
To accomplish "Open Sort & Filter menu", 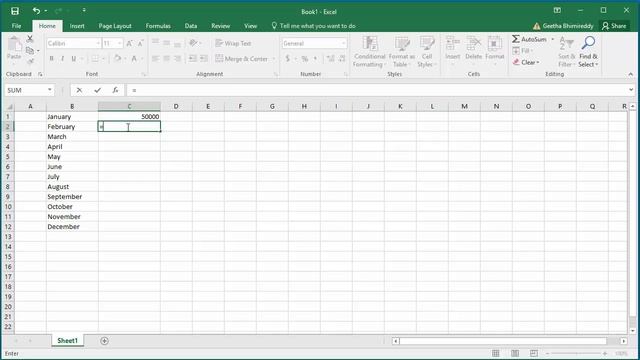I will click(x=567, y=52).
